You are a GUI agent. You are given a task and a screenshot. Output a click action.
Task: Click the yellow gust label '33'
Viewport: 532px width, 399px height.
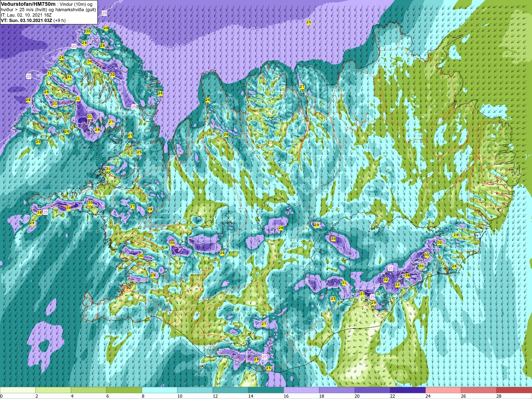(x=397, y=285)
